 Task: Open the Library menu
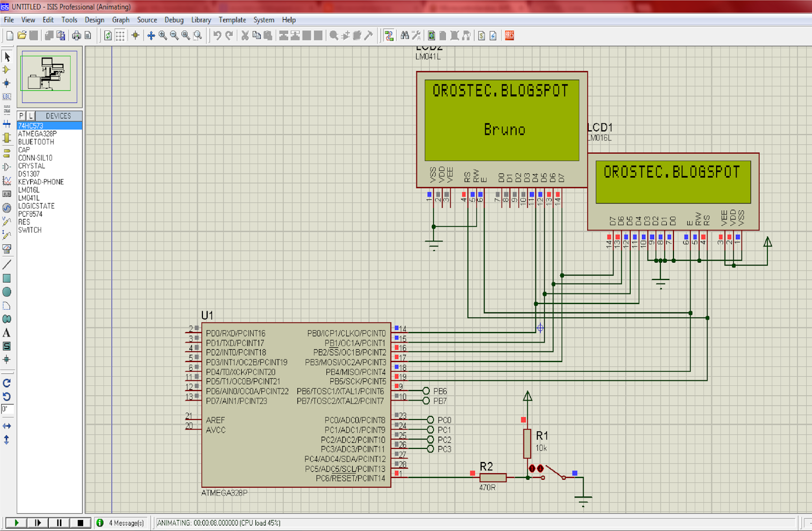[x=201, y=20]
